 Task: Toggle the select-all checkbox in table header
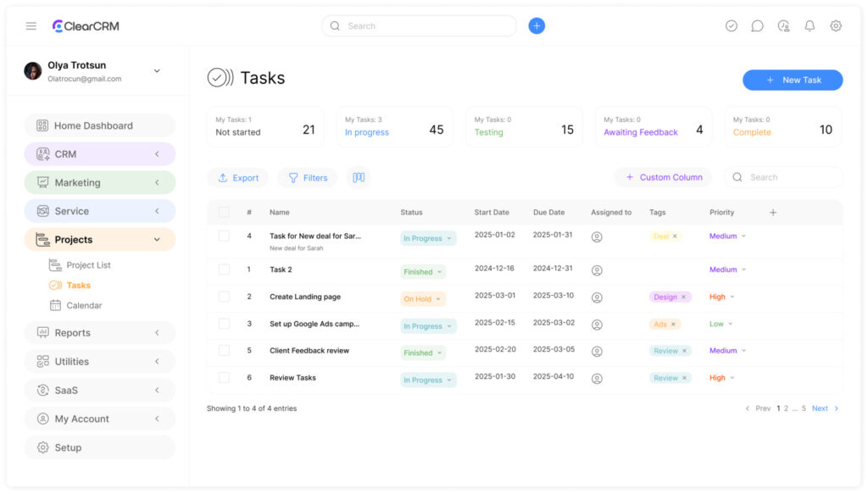[x=224, y=213]
